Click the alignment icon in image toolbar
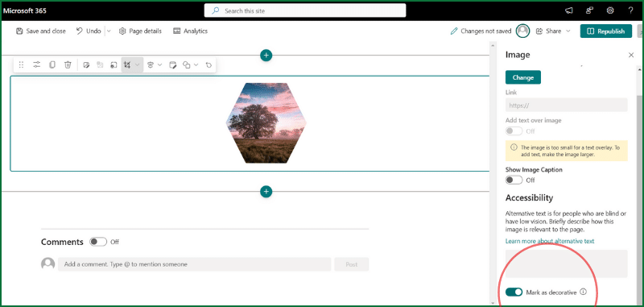The height and width of the screenshot is (307, 644). pos(151,65)
